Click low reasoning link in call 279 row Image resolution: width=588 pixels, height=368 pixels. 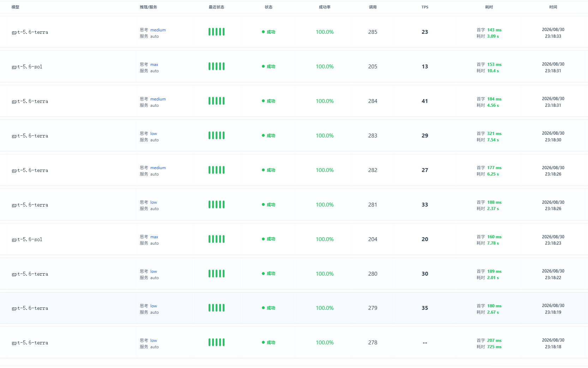click(x=154, y=306)
